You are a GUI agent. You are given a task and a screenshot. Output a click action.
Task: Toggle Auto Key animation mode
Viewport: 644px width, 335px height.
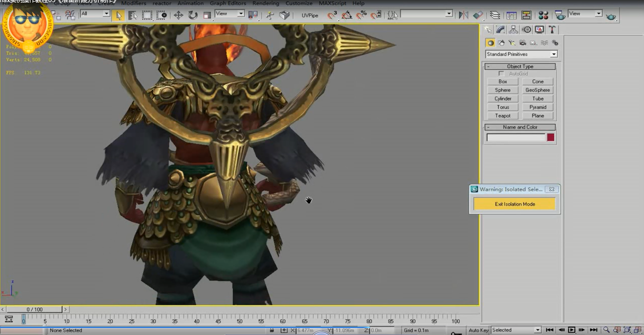tap(479, 330)
